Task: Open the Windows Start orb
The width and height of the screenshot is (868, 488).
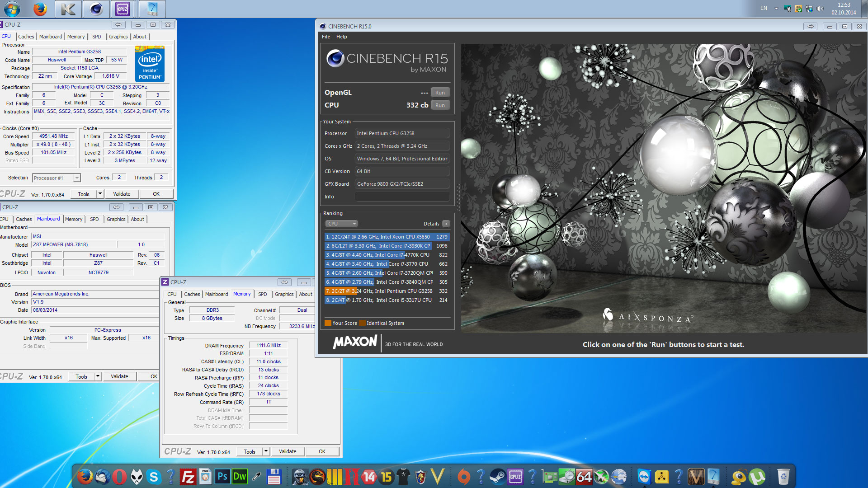Action: click(12, 9)
